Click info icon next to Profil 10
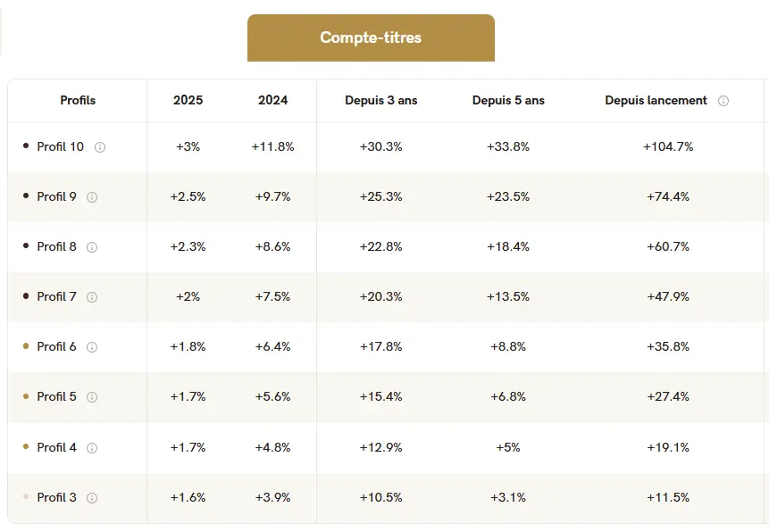769x532 pixels. click(100, 147)
